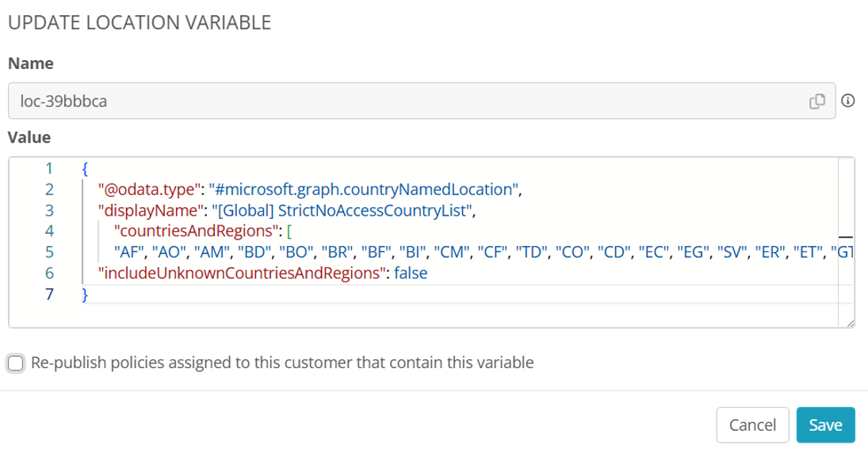Click the "AF" country code entry
The width and height of the screenshot is (868, 453).
click(129, 252)
